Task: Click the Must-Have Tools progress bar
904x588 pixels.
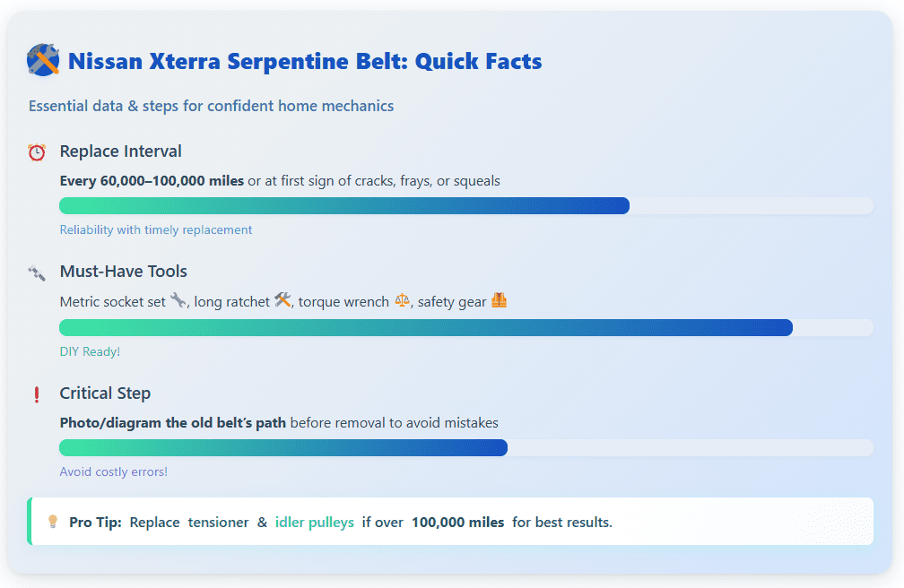Action: pos(465,327)
